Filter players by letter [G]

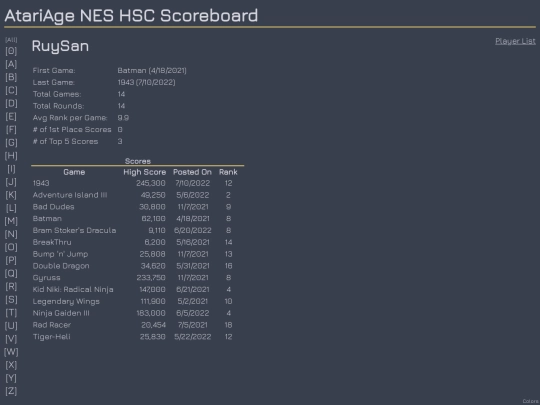(x=11, y=143)
